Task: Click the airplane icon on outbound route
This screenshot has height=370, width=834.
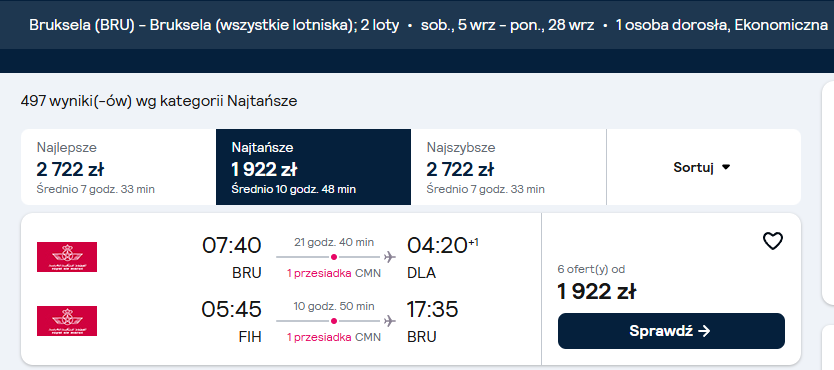Action: click(390, 257)
